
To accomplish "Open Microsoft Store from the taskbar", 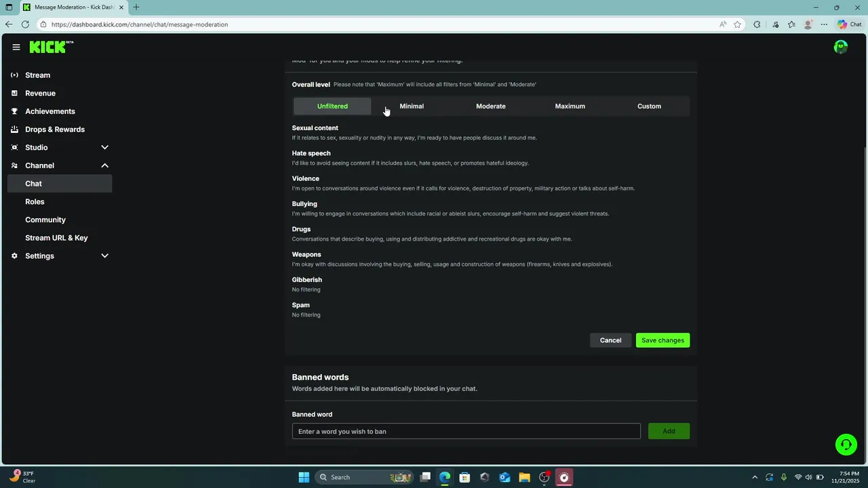I will pos(465,477).
